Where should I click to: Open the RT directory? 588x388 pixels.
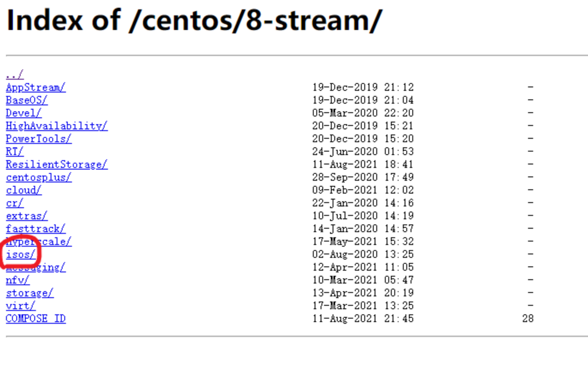coord(14,152)
